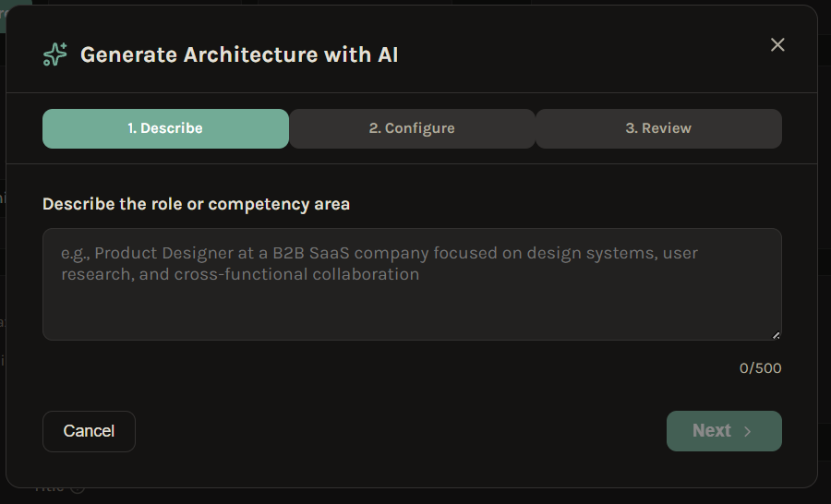The image size is (831, 504).
Task: Focus the role description text area
Action: click(x=412, y=284)
